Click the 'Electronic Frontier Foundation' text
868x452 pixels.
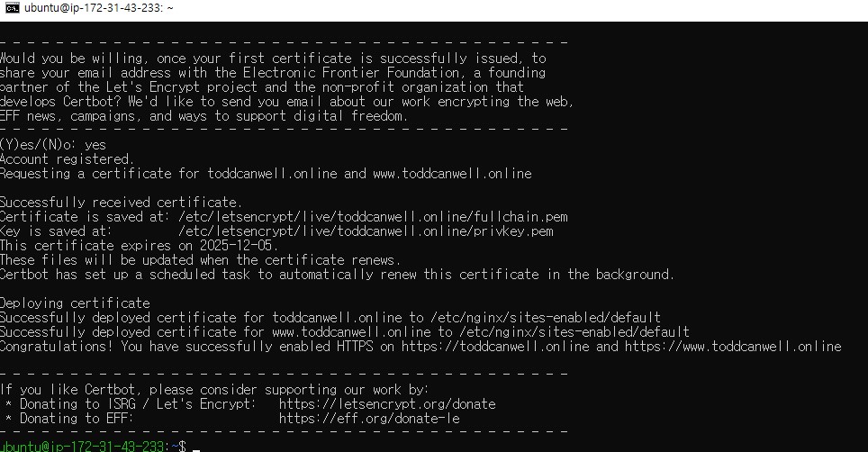tap(351, 73)
